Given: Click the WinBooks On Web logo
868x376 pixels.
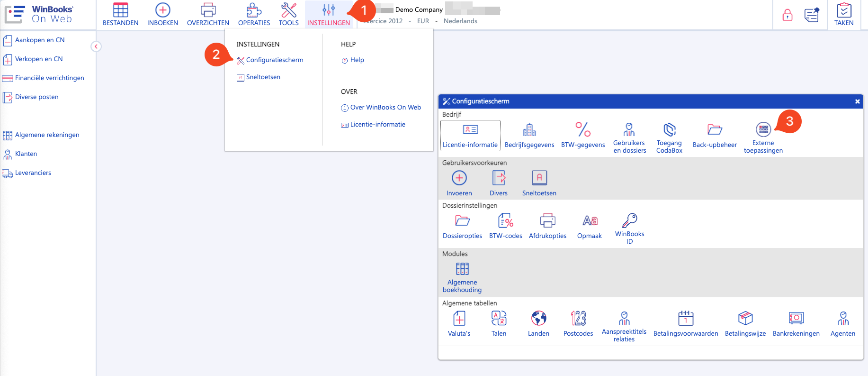Looking at the screenshot, I should point(39,14).
